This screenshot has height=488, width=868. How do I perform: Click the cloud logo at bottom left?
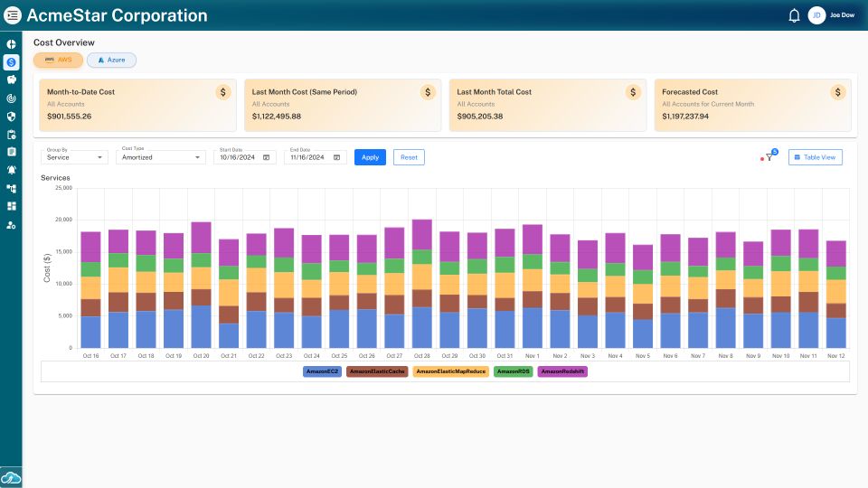tap(11, 476)
